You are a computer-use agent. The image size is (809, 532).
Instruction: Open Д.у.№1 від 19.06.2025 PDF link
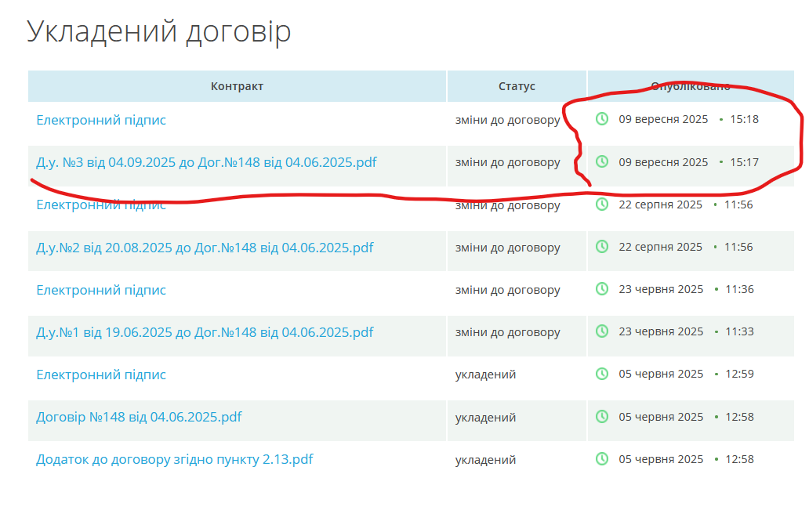point(205,332)
